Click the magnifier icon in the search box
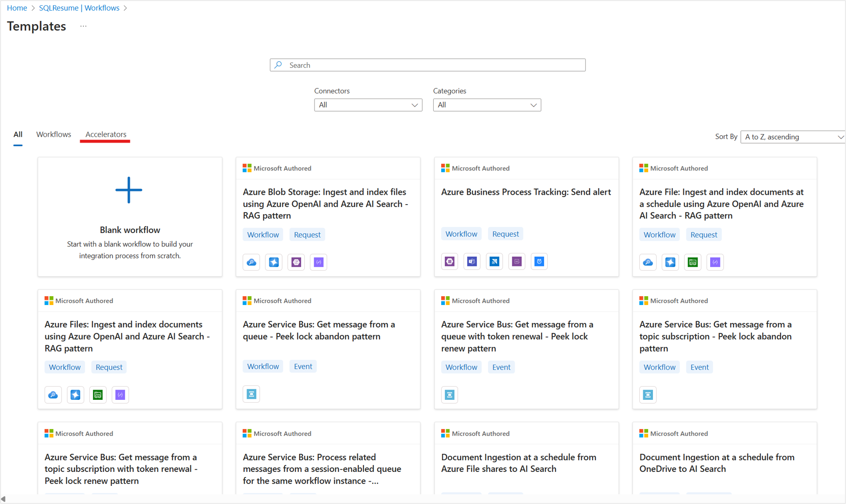 tap(278, 65)
